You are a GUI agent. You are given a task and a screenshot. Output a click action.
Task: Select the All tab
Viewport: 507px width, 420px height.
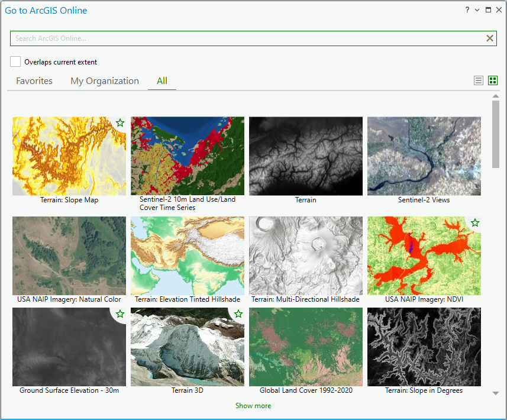point(162,81)
